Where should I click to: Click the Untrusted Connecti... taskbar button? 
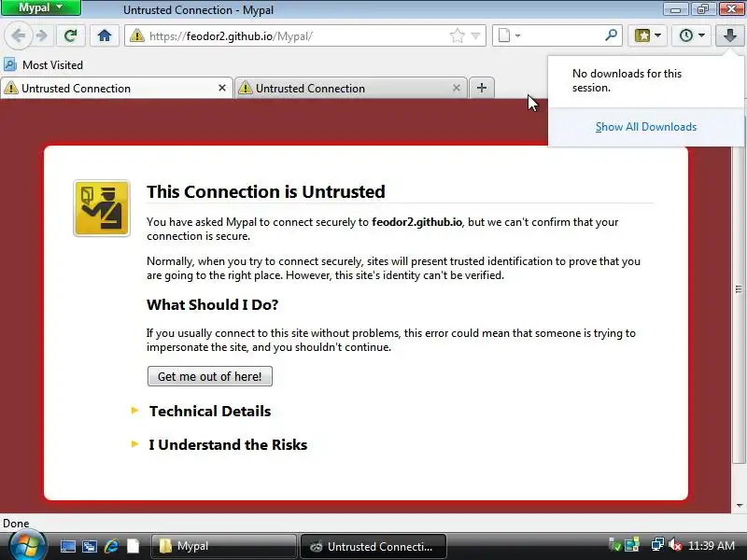373,546
